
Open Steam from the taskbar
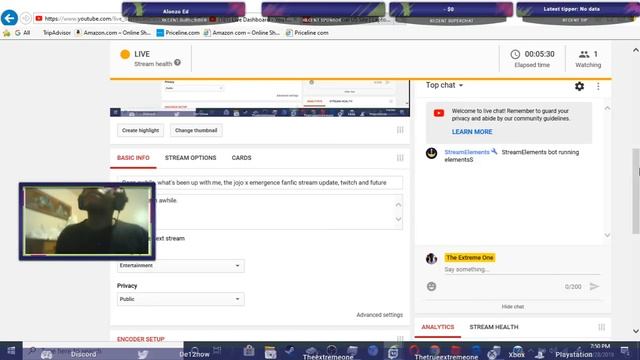pos(290,350)
